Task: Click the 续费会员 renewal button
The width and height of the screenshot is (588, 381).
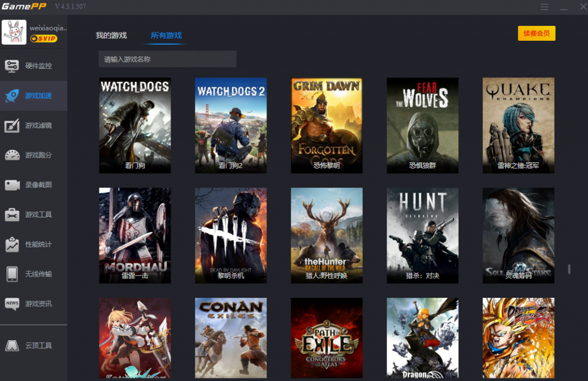Action: point(537,33)
